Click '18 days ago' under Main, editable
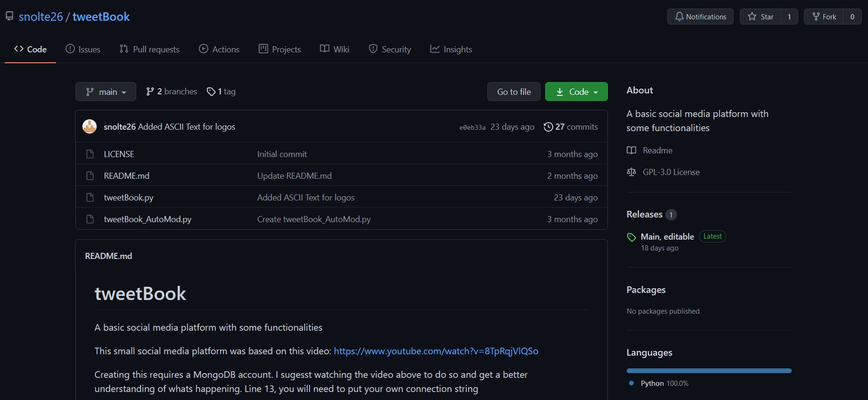 [660, 248]
